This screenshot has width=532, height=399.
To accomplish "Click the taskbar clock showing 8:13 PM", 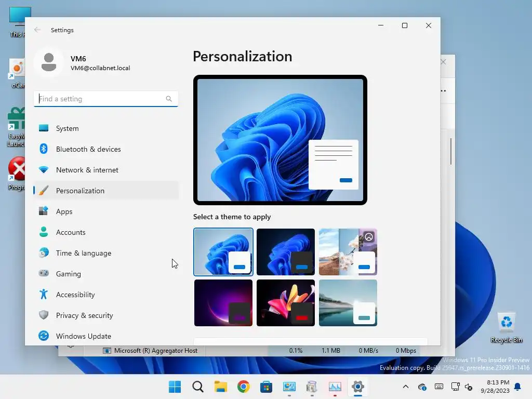I will tap(495, 387).
